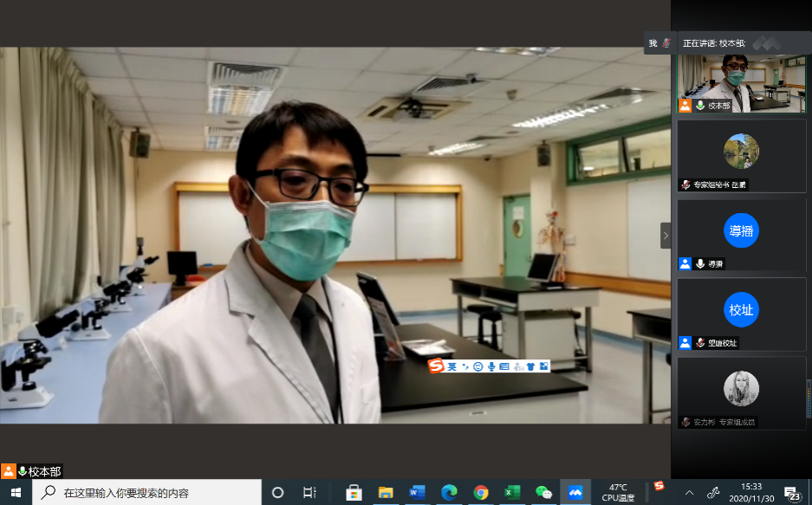This screenshot has width=812, height=505.
Task: Select the 校本部 speaker video thumbnail
Action: pyautogui.click(x=742, y=83)
